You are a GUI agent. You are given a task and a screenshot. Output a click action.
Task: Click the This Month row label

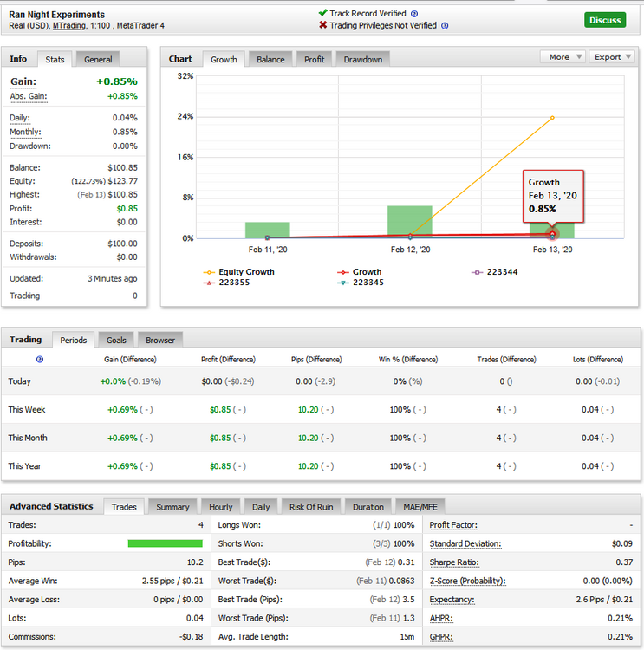click(28, 439)
